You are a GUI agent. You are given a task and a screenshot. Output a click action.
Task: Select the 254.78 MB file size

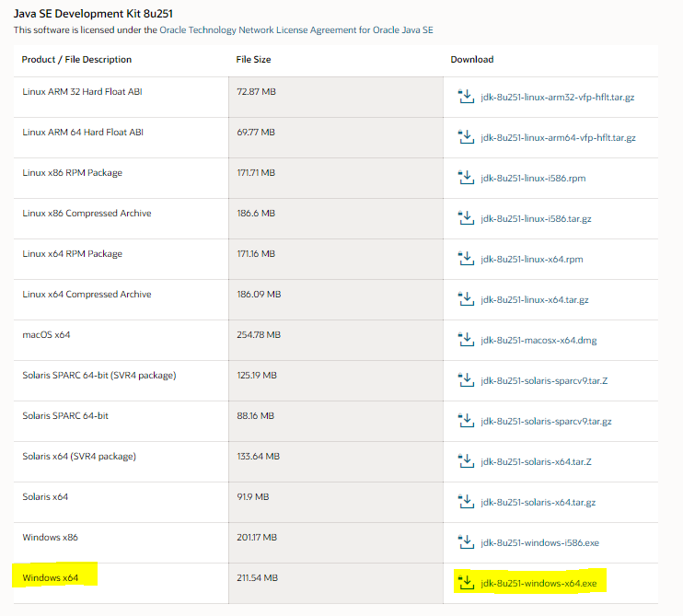click(259, 334)
